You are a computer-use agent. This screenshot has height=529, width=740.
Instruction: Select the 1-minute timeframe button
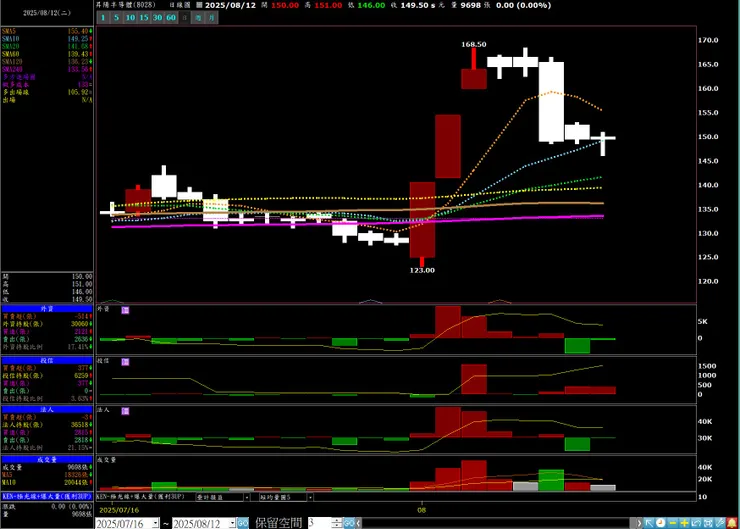[103, 17]
